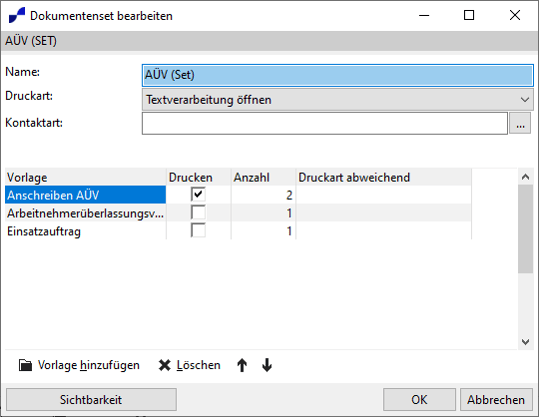Maximize the Dokumentenset bearbeiten window
This screenshot has width=539, height=417.
[469, 15]
